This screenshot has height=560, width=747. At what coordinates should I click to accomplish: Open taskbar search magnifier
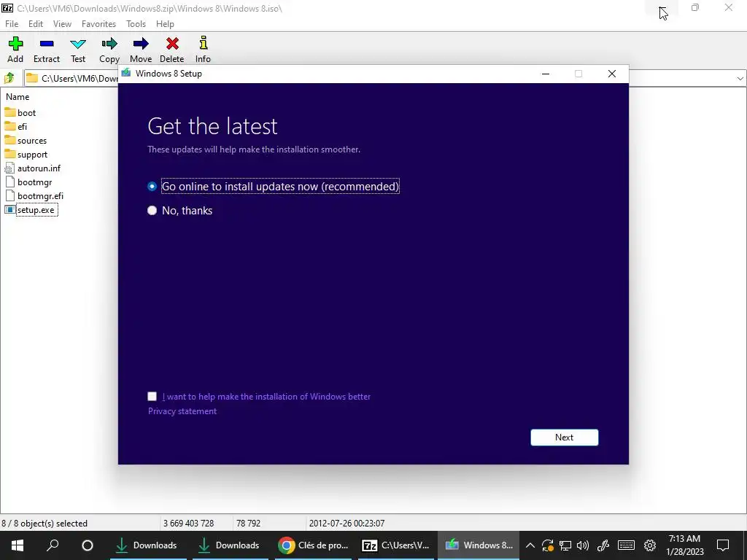pyautogui.click(x=53, y=545)
